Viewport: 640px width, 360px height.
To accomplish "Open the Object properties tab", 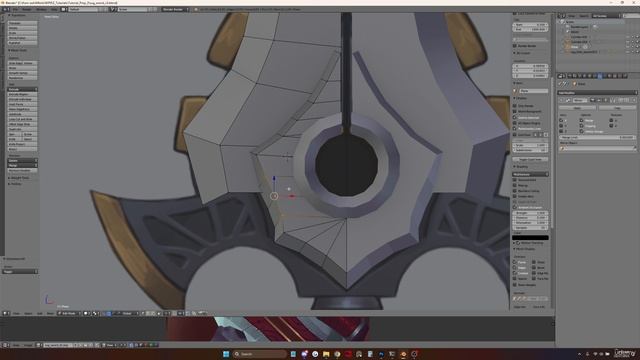I will coord(589,76).
